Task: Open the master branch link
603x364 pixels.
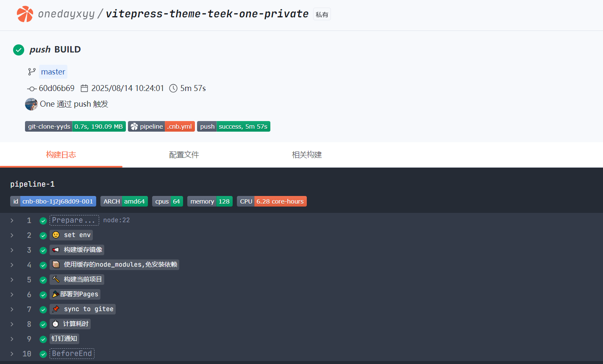Action: (x=53, y=72)
